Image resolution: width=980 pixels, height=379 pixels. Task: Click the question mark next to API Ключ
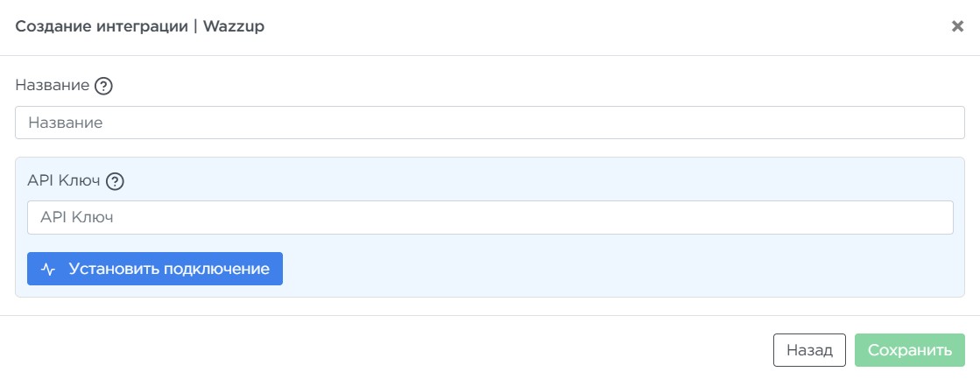click(x=116, y=181)
